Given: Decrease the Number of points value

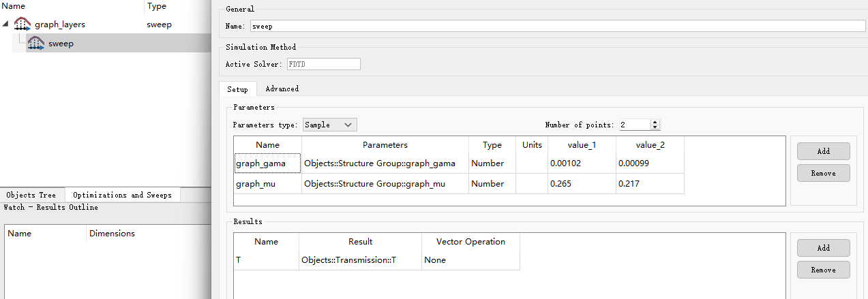Looking at the screenshot, I should pos(655,127).
